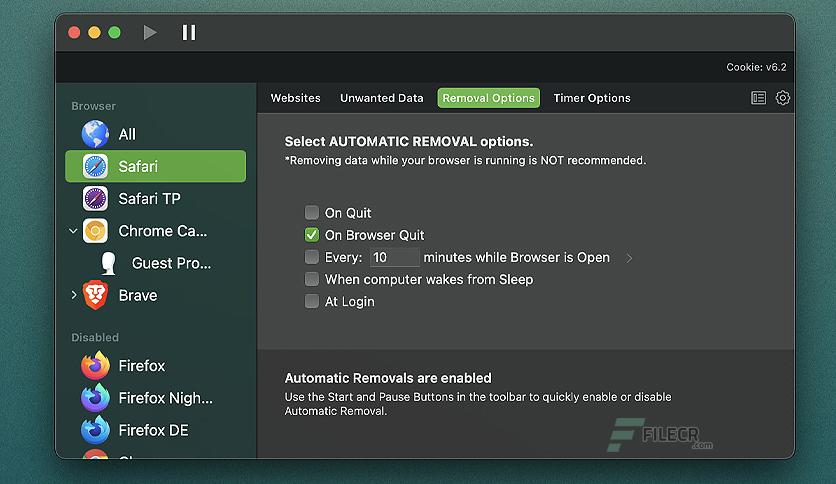Start automatic removal with the play button
This screenshot has width=836, height=484.
[x=150, y=33]
